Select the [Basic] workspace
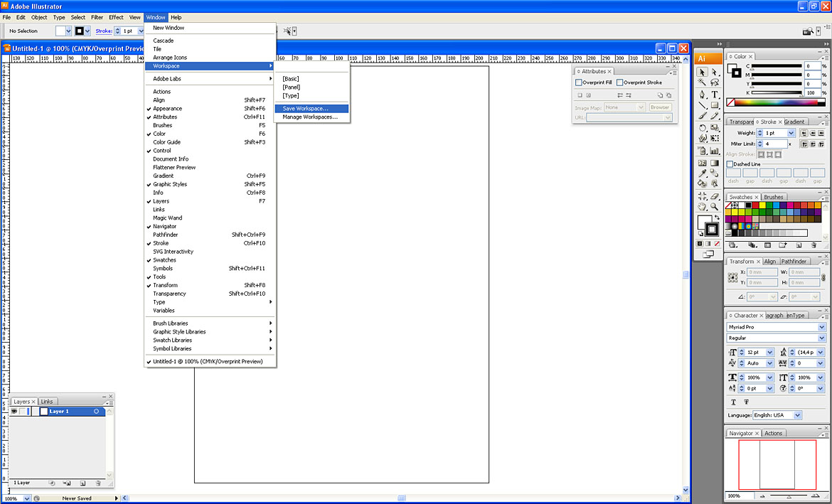 pos(311,78)
